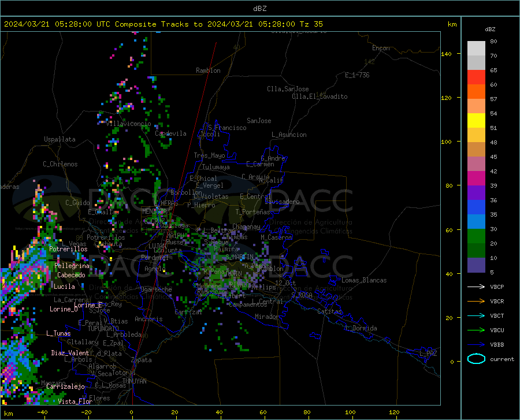The width and height of the screenshot is (520, 420).
Task: Click the 'L_PAZ' map label
Action: [428, 354]
